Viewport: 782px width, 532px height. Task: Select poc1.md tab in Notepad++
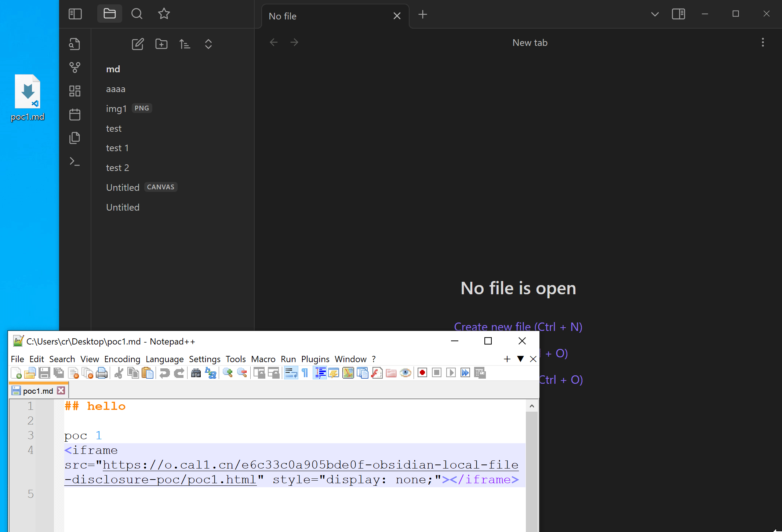[x=37, y=391]
